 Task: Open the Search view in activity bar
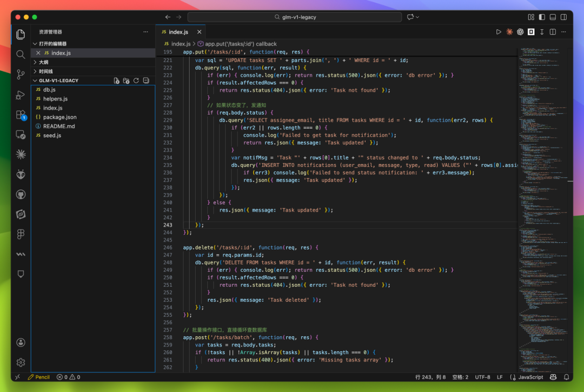21,55
